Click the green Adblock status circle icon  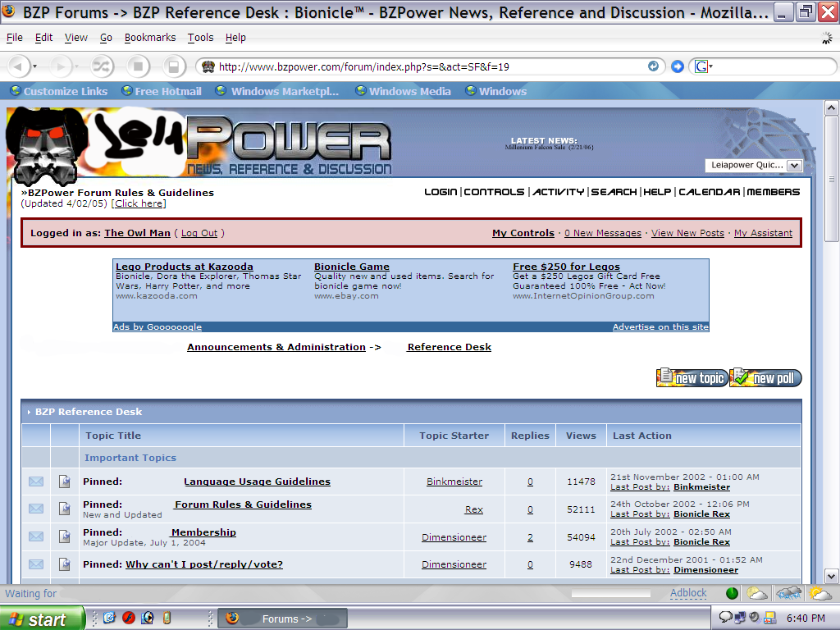732,593
